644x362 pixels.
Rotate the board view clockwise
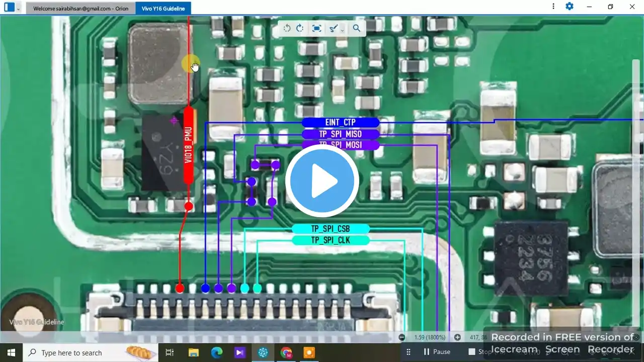tap(300, 28)
